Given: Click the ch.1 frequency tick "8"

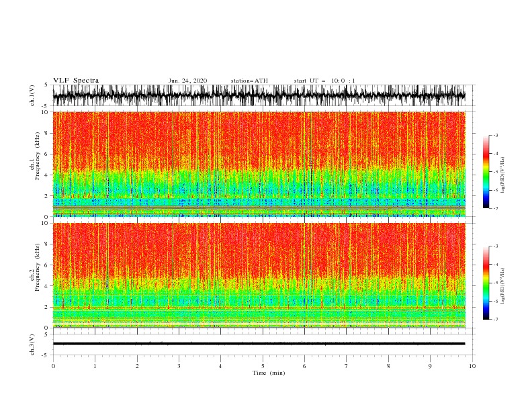Looking at the screenshot, I should point(47,133).
